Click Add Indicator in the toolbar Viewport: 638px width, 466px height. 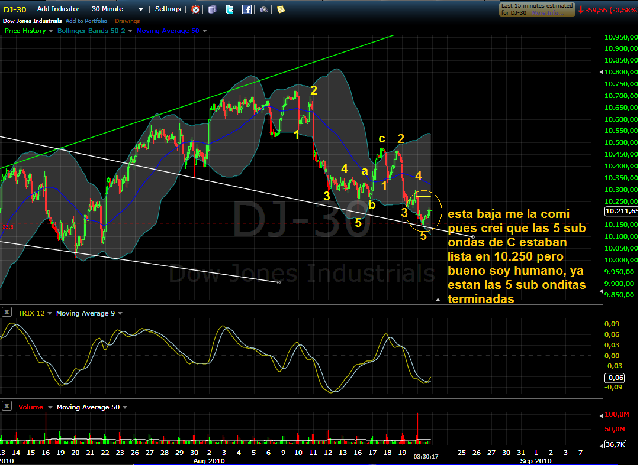coord(60,9)
